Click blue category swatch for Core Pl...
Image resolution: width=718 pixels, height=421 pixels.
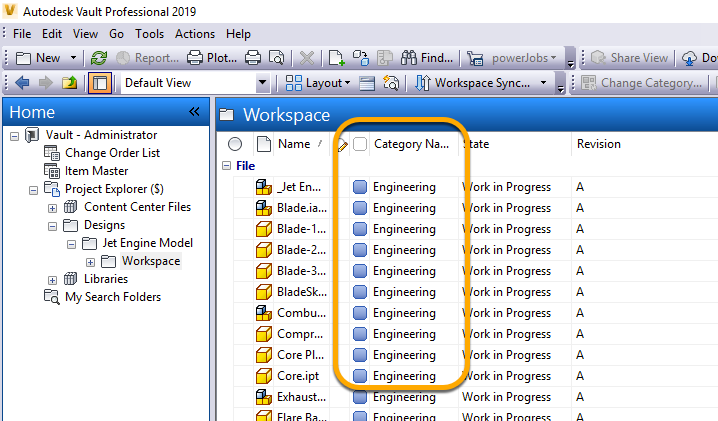click(360, 355)
